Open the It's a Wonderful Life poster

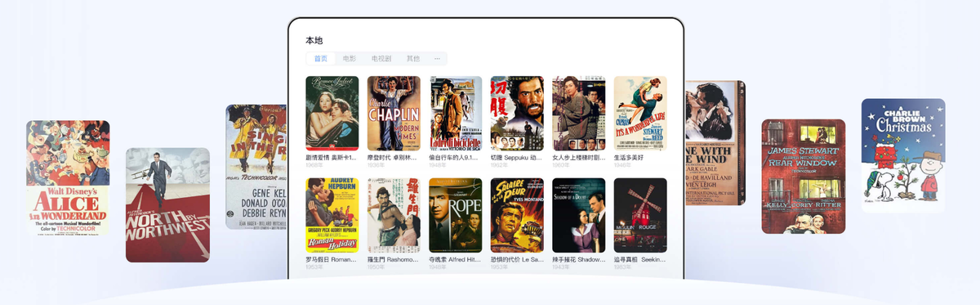coord(640,113)
